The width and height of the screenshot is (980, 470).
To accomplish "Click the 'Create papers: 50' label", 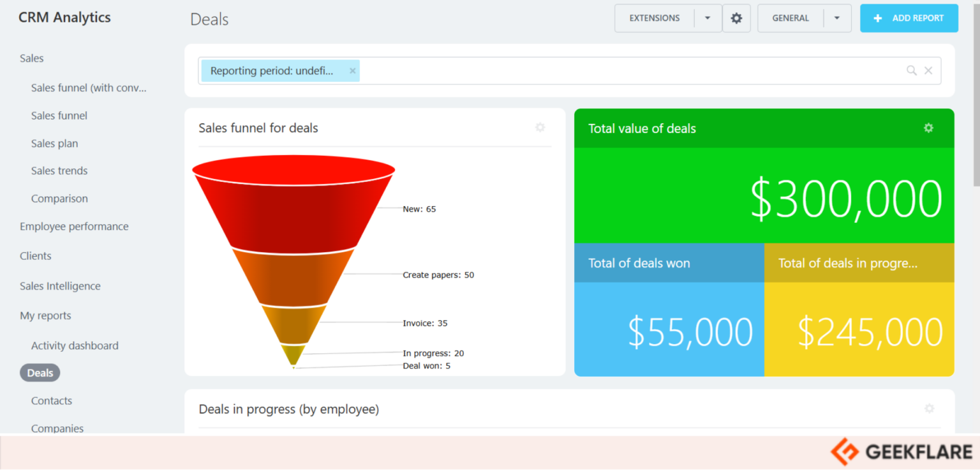I will click(x=438, y=275).
